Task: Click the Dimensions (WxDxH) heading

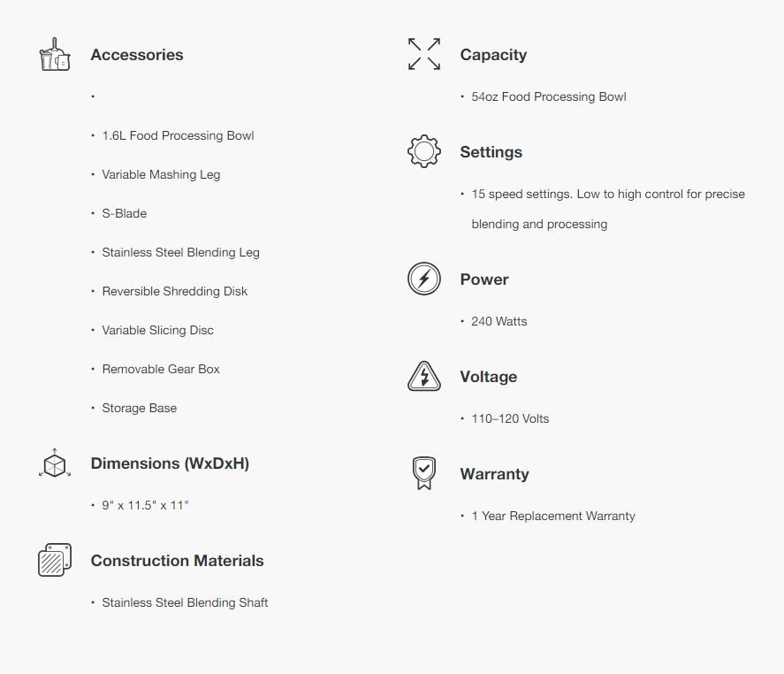Action: 170,463
